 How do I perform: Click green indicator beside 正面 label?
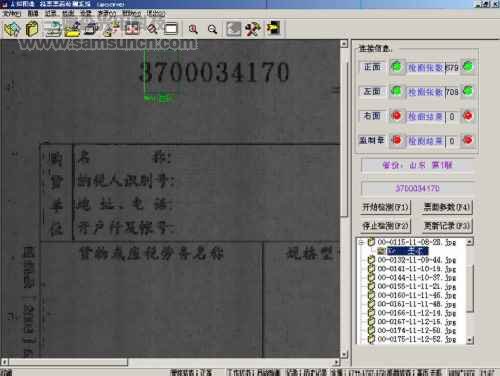click(396, 66)
